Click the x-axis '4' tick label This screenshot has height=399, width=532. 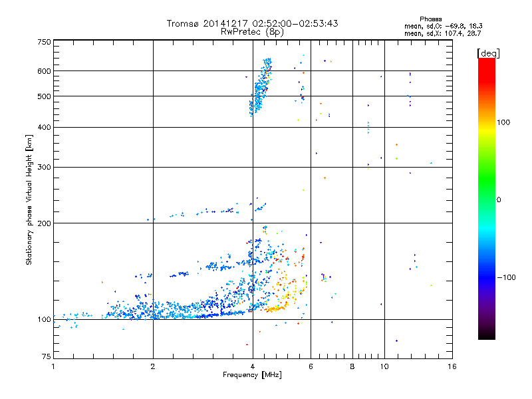click(253, 367)
